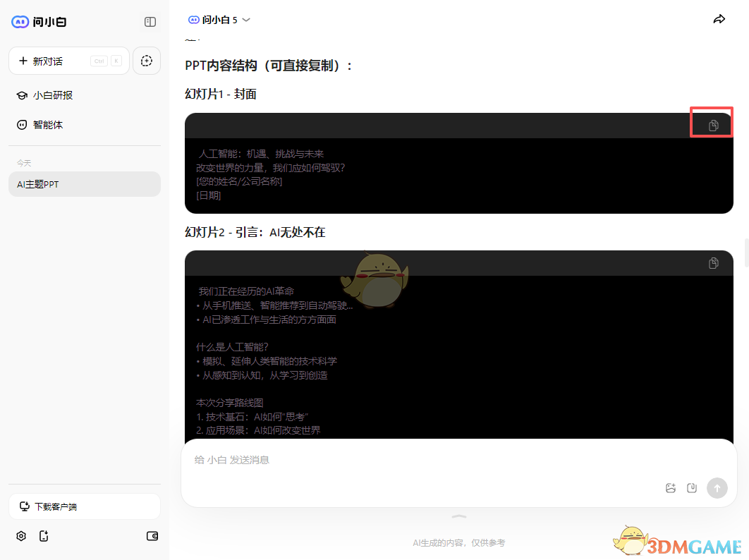Click the 问小白 logo at top left
Viewport: 749px width, 560px height.
(39, 22)
